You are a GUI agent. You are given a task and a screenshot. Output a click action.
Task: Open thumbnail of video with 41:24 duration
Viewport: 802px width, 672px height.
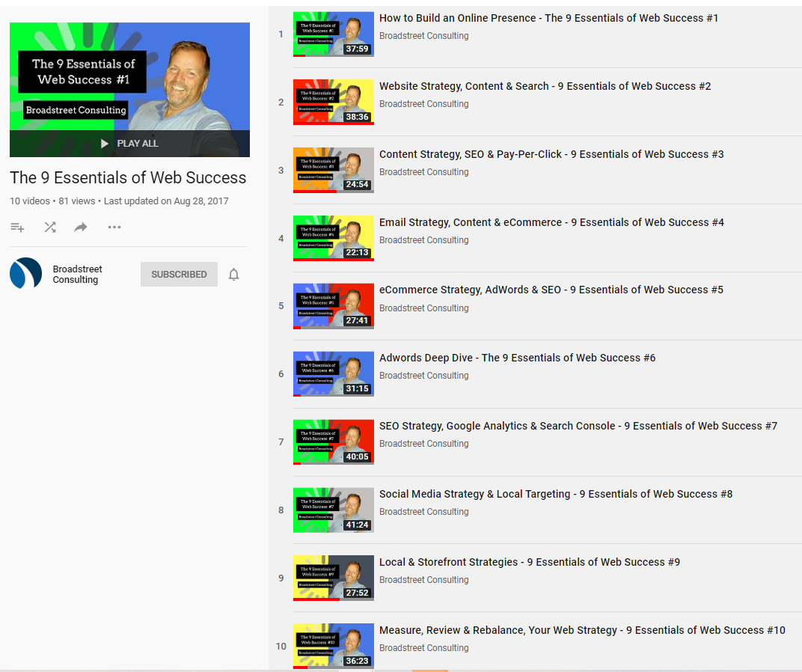pos(334,510)
